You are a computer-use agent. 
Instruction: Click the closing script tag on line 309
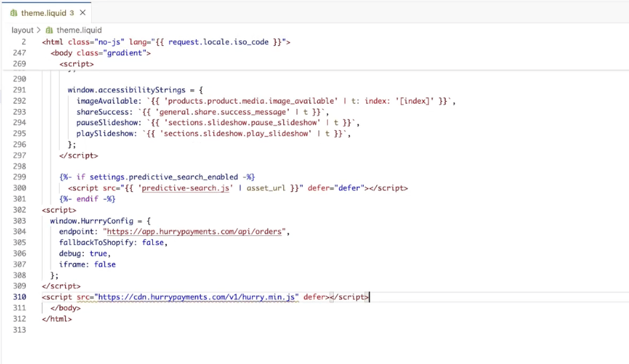[61, 286]
